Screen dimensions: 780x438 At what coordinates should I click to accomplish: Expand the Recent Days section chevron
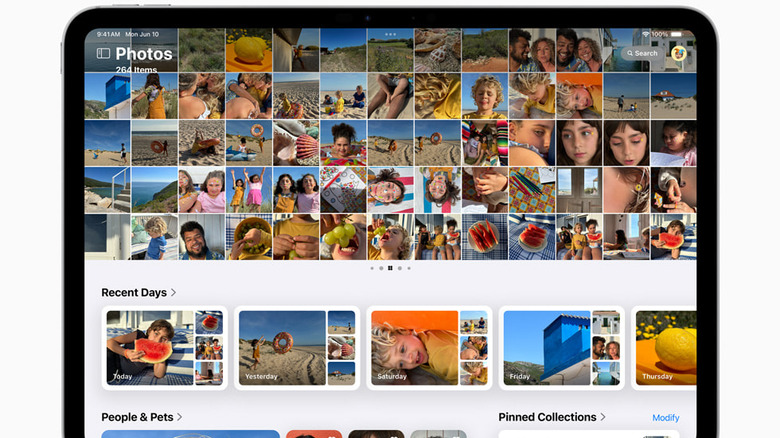click(x=173, y=292)
